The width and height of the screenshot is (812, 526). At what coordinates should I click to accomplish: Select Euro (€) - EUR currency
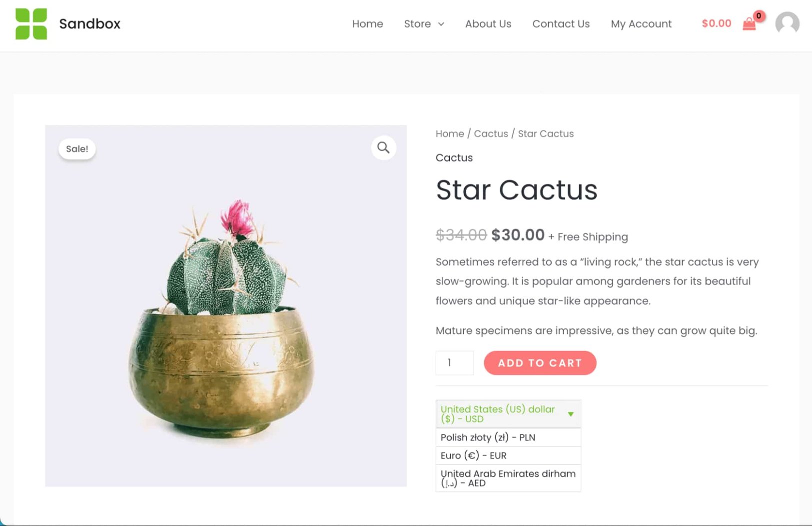pyautogui.click(x=473, y=455)
